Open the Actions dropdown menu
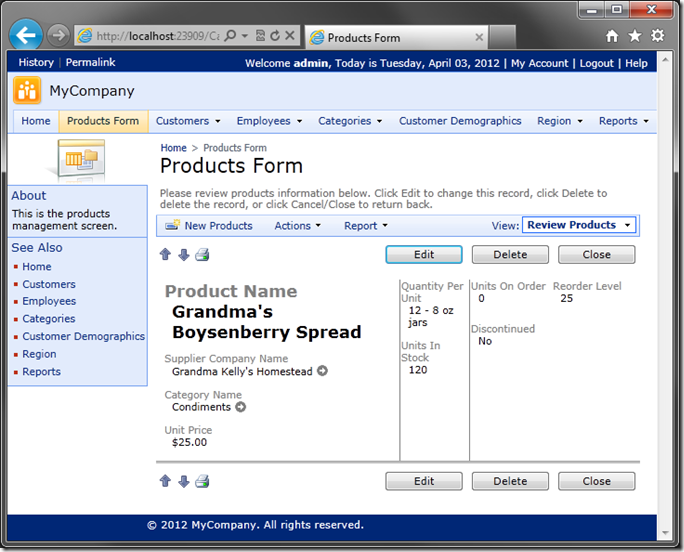This screenshot has height=552, width=684. tap(297, 226)
